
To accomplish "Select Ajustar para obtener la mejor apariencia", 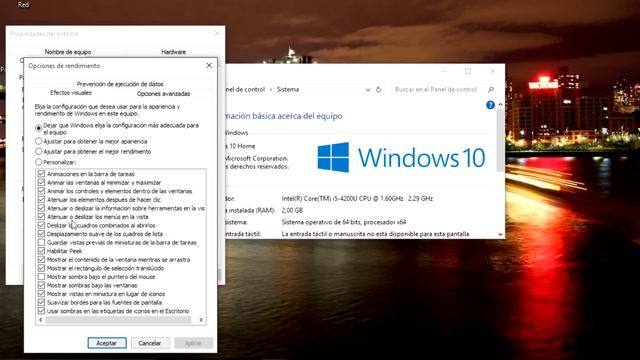I will [39, 141].
